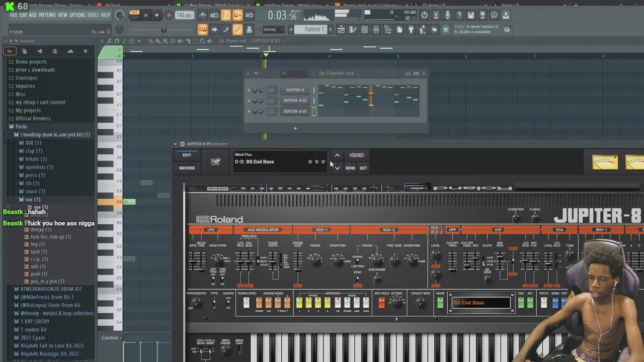Toggle the arpeggio UP mode button
Viewport: 644px width, 362px height.
(x=337, y=302)
